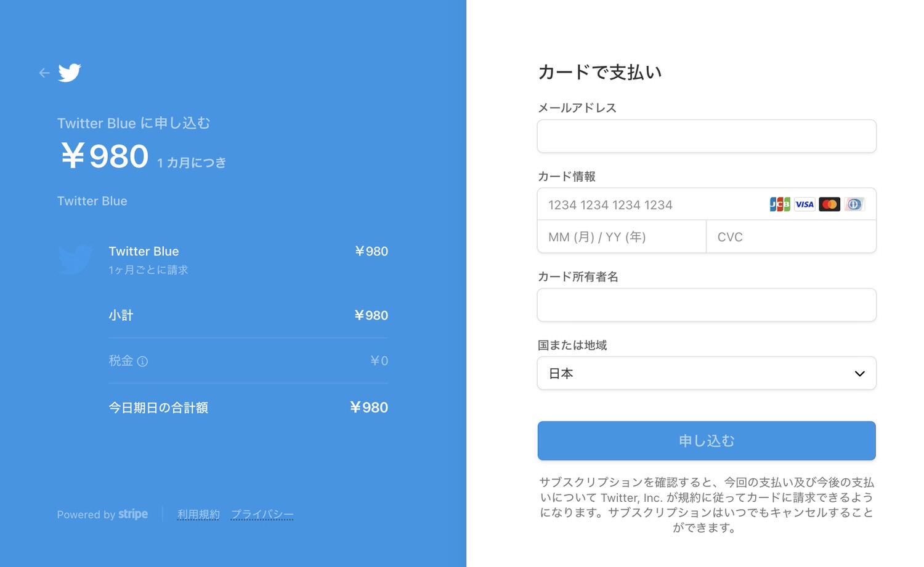
Task: Click the 今日期日の合計額 total label
Action: [x=158, y=408]
